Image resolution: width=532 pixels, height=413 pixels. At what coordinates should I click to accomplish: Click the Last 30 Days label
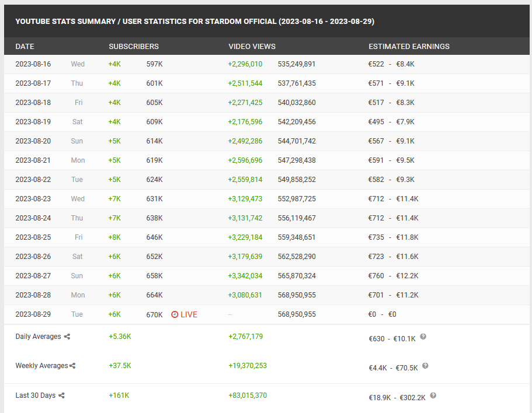[x=35, y=395]
